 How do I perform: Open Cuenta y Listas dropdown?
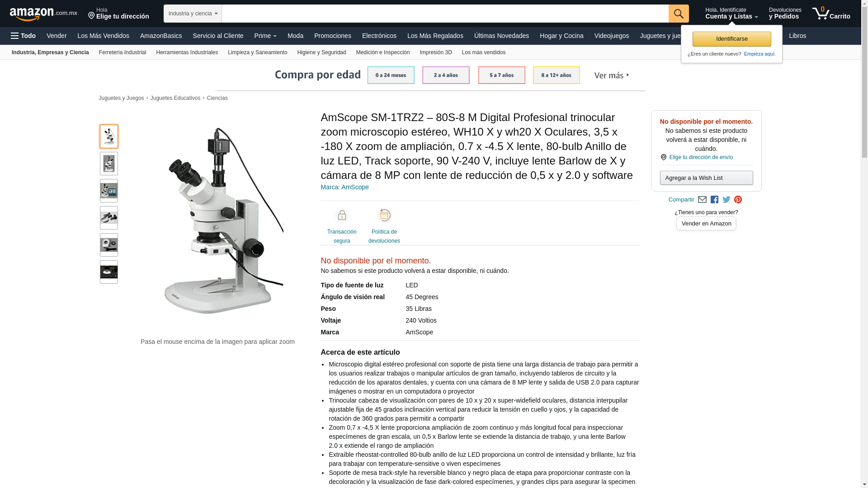point(731,14)
